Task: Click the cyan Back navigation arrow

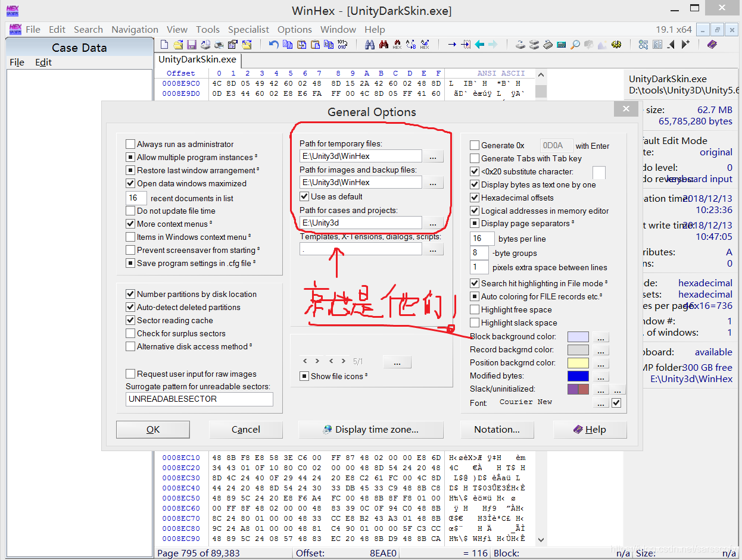Action: click(479, 45)
